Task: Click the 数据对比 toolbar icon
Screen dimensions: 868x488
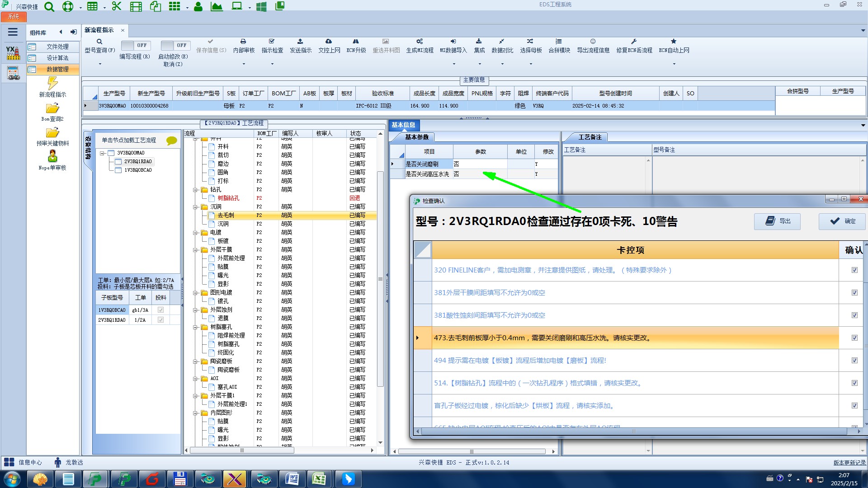Action: click(502, 41)
